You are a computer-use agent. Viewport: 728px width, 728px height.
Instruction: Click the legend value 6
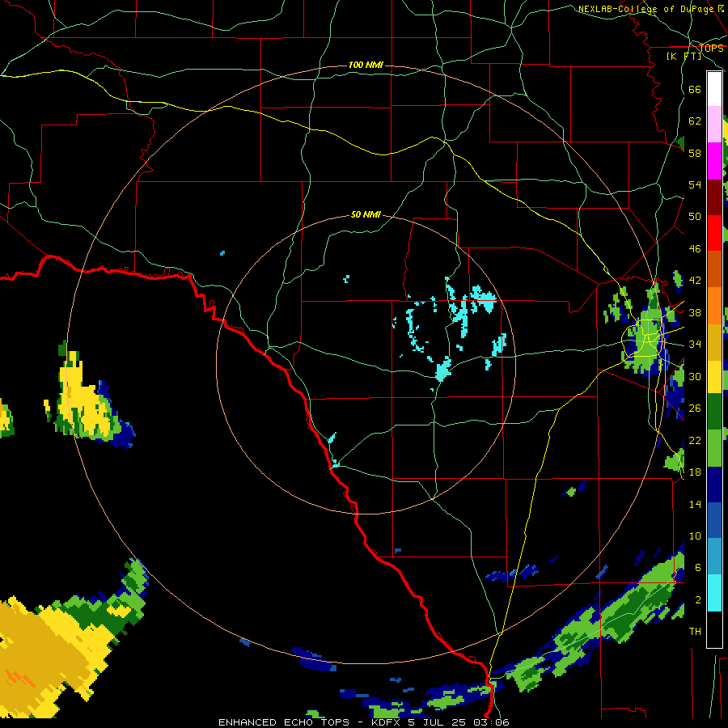point(697,568)
